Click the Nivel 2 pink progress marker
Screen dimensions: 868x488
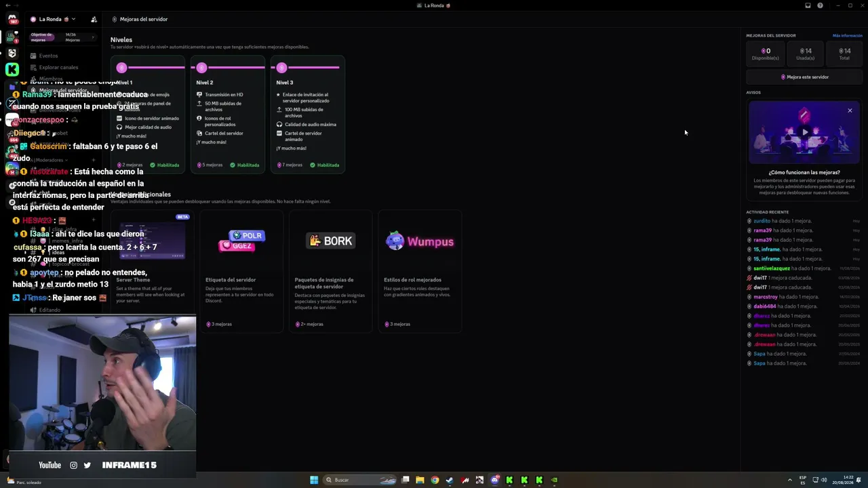[201, 67]
